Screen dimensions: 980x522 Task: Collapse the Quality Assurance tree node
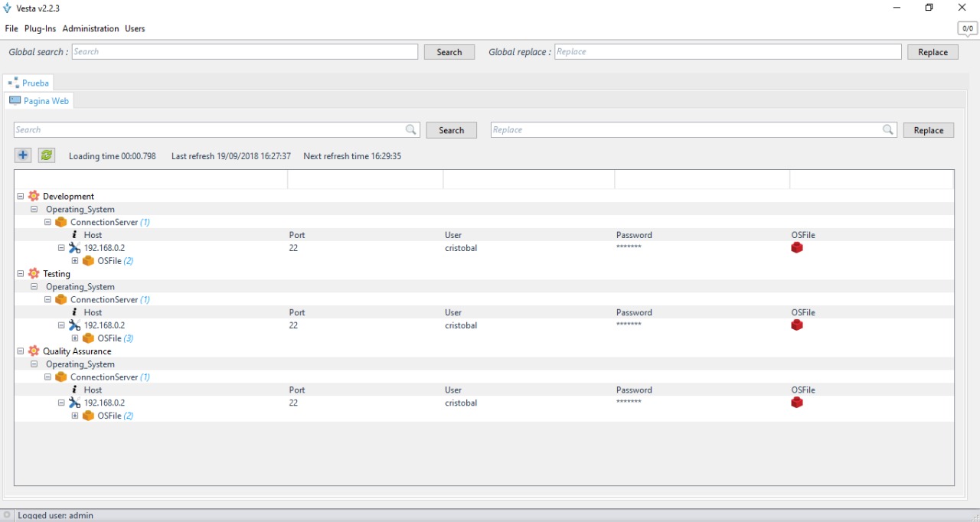tap(21, 351)
